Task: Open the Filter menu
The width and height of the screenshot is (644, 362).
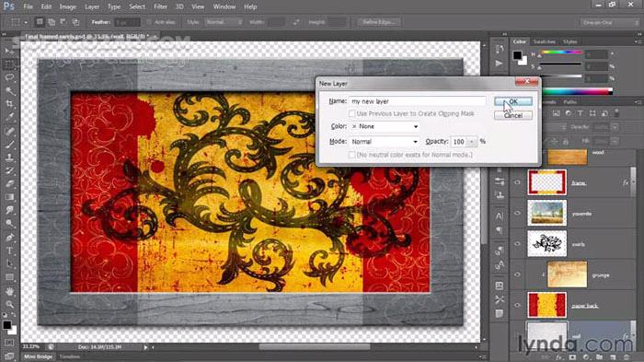Action: (160, 6)
